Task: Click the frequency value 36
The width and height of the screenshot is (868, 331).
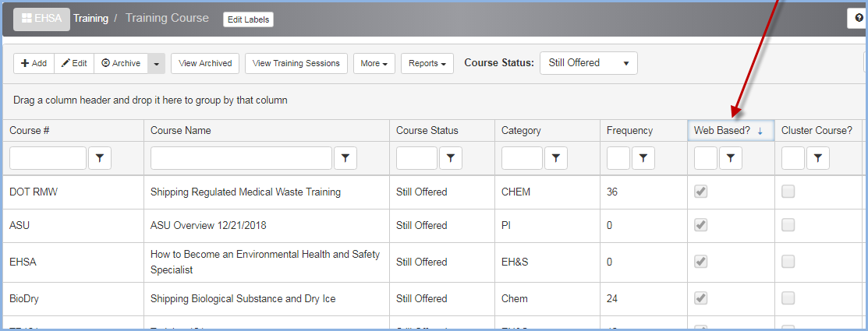Action: [x=612, y=192]
